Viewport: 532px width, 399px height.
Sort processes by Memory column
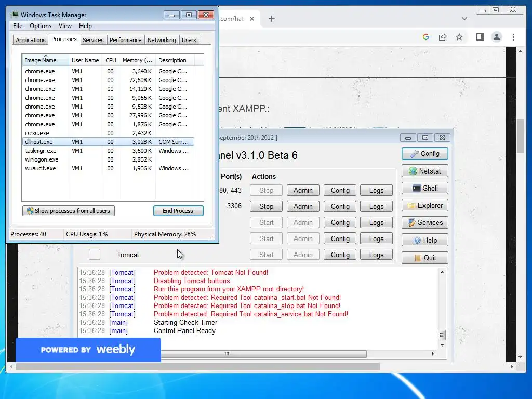coord(137,60)
